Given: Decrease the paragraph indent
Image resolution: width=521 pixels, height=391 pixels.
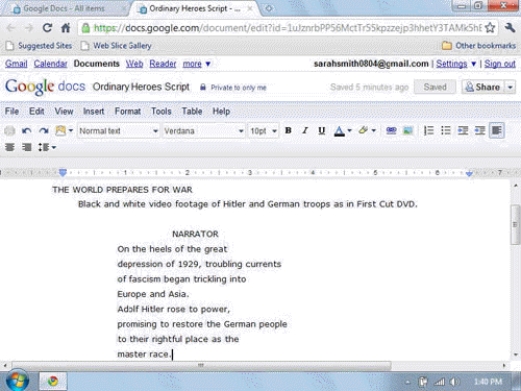Looking at the screenshot, I should 463,131.
